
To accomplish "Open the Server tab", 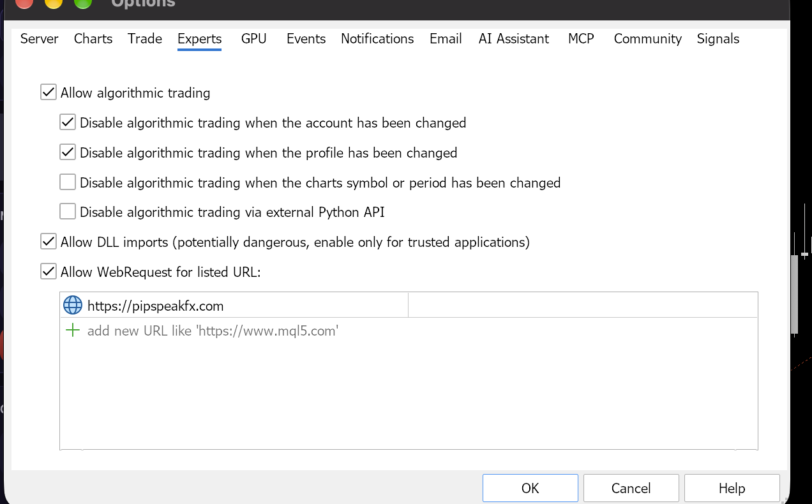I will pos(39,39).
